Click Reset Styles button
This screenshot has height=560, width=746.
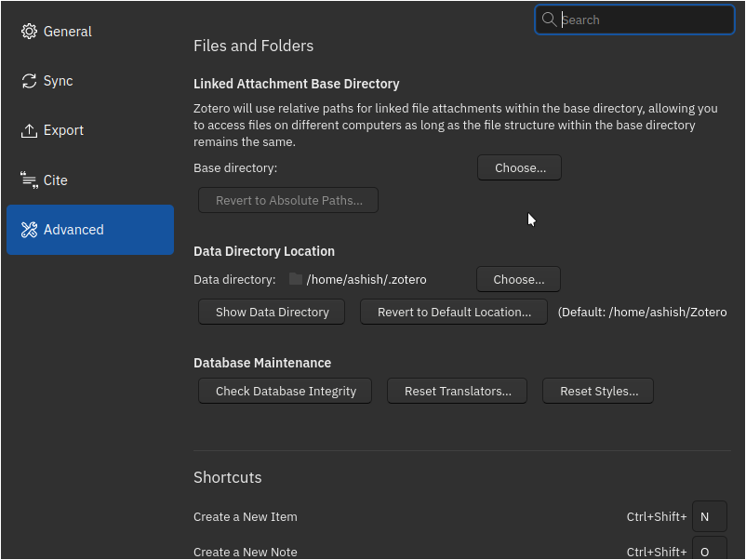(x=598, y=391)
